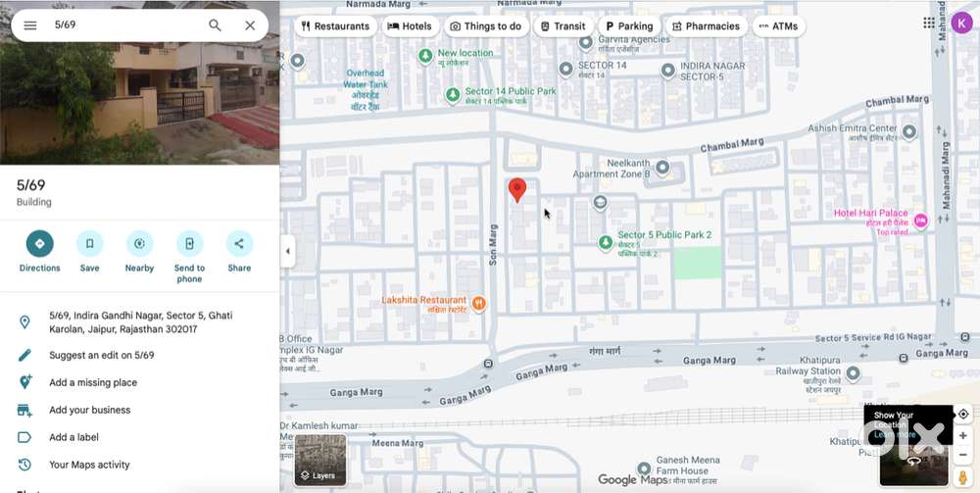This screenshot has height=493, width=980.
Task: Show Things to do chip
Action: [486, 26]
